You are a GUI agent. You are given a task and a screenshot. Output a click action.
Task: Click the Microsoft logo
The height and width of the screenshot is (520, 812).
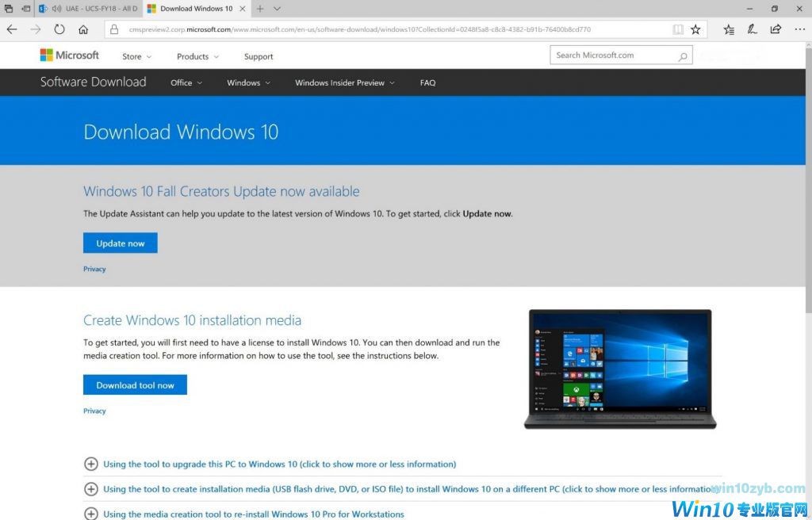pos(70,55)
